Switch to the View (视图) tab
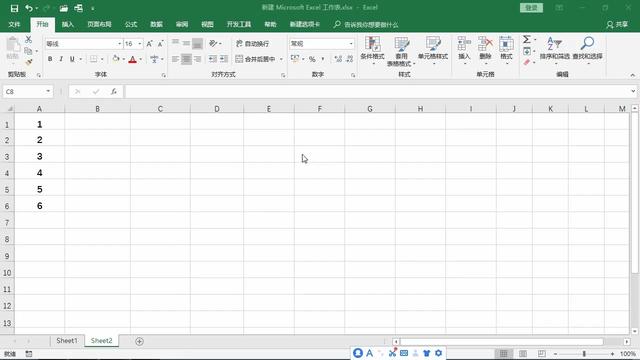 click(207, 24)
